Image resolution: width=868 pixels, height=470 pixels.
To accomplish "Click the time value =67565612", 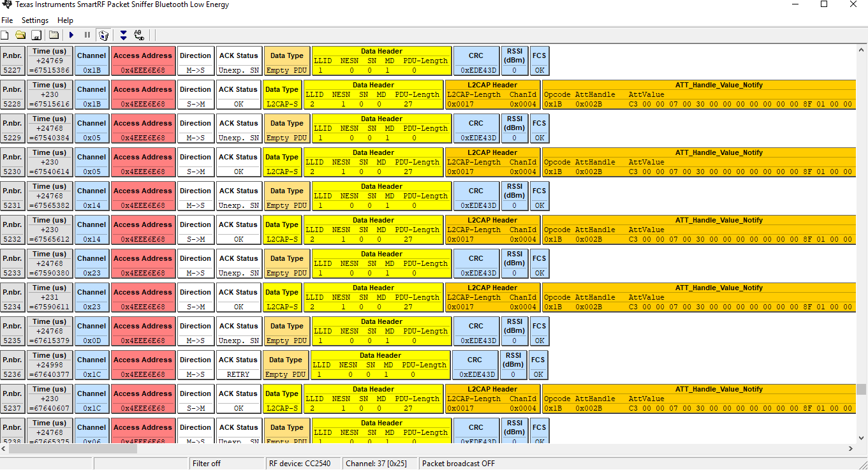I will pyautogui.click(x=50, y=239).
